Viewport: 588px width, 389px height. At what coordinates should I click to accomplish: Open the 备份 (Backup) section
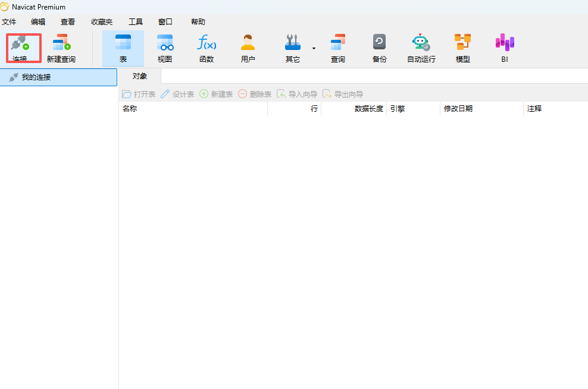point(379,48)
